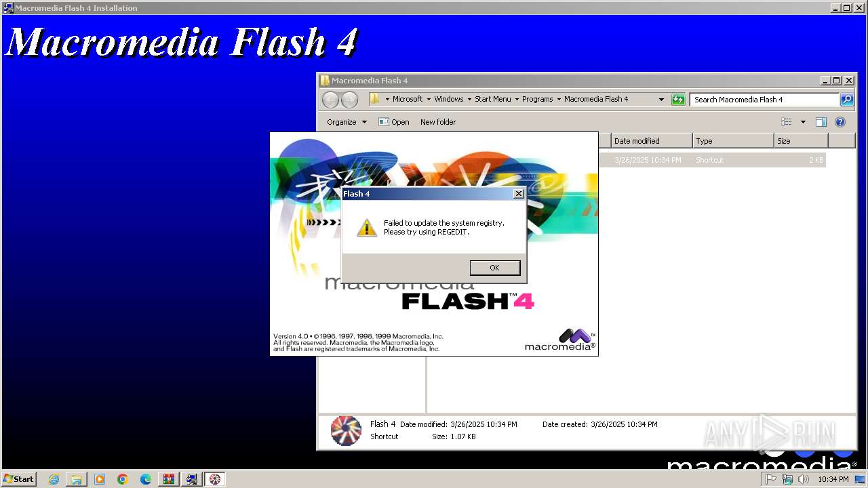Click Flash 4 name in the details pane

(x=382, y=424)
